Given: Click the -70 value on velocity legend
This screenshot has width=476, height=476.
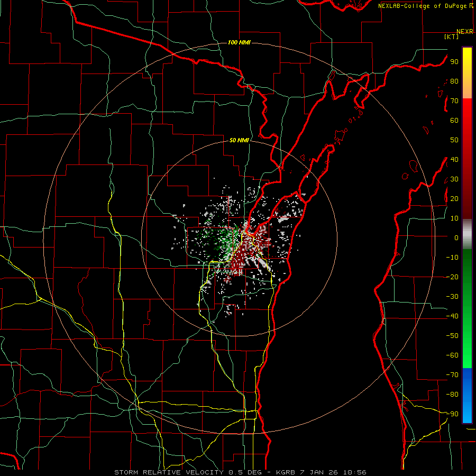Looking at the screenshot, I should [452, 375].
